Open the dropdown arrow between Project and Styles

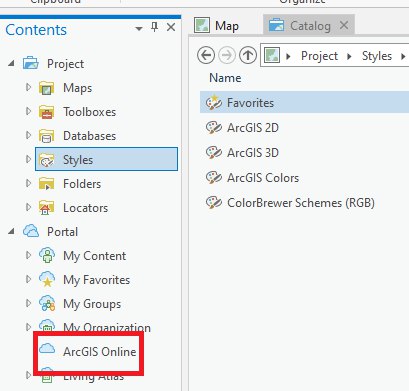click(x=349, y=56)
